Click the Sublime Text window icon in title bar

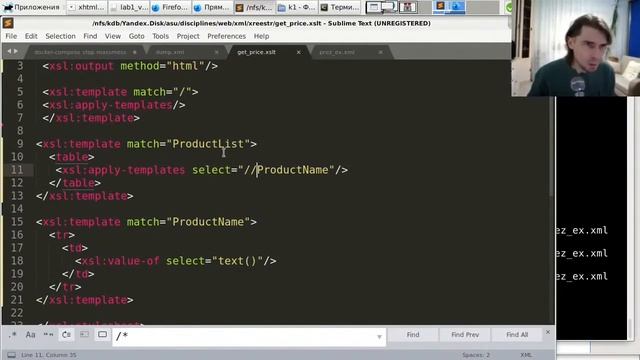tap(8, 23)
